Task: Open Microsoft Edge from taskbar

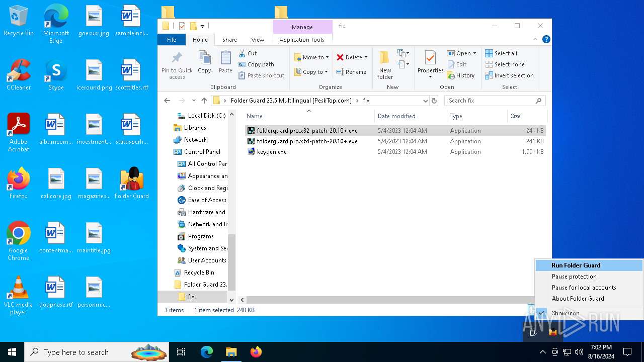Action: click(207, 352)
